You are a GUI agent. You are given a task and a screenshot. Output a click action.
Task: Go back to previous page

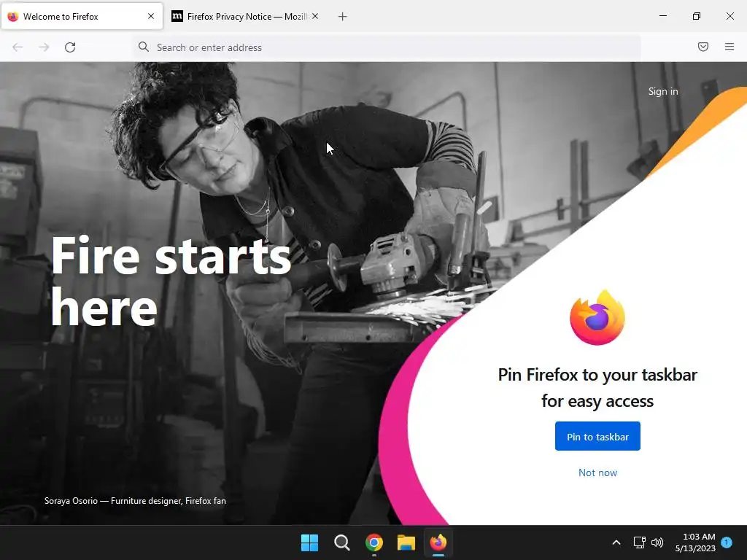[x=18, y=47]
